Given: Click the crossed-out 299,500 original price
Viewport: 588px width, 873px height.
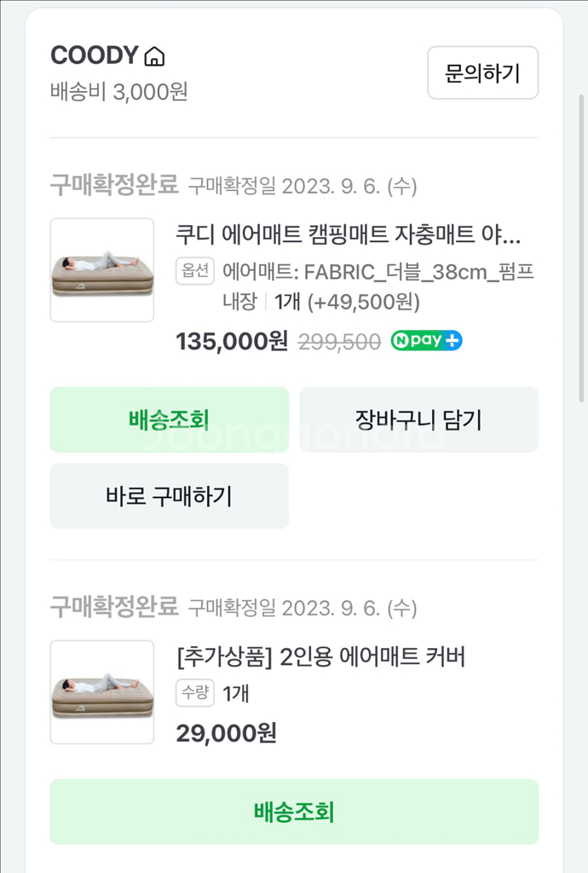Looking at the screenshot, I should 339,342.
